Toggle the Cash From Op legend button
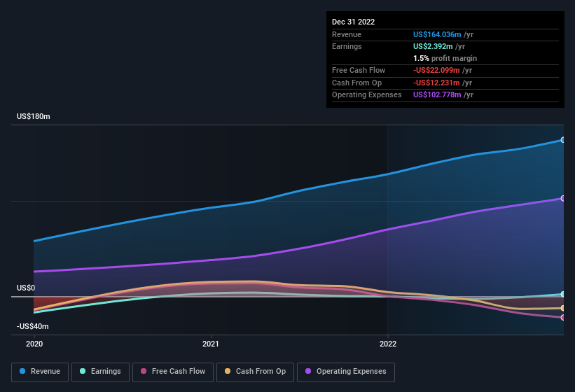Screen dimensions: 575x392 (255, 372)
